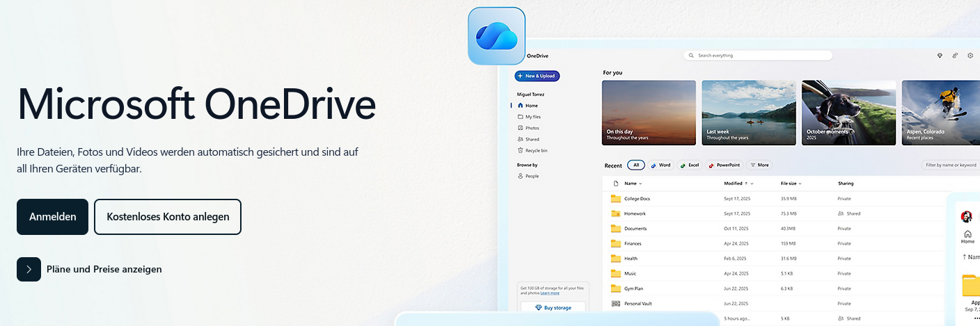Click the College Docs folder icon
Screen dimensions: 980x326
(x=615, y=199)
